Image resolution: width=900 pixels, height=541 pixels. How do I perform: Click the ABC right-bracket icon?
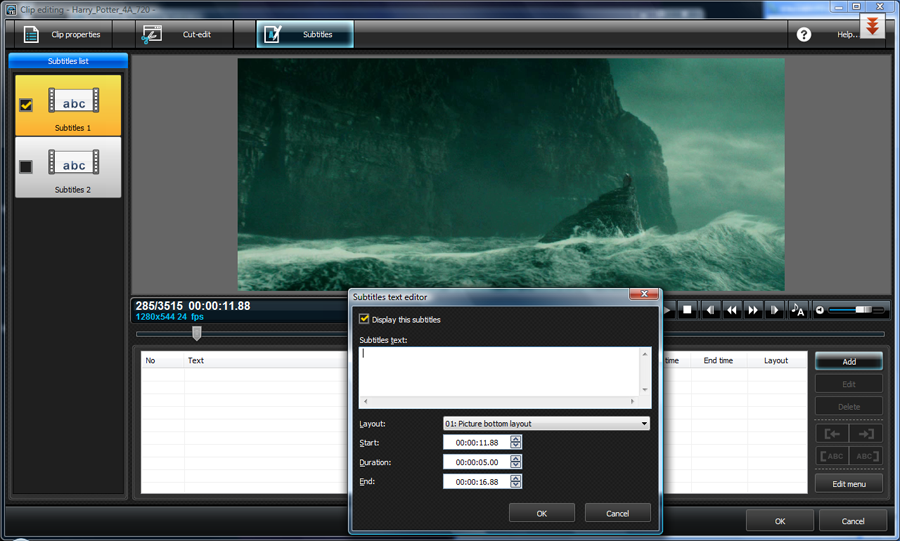[866, 456]
